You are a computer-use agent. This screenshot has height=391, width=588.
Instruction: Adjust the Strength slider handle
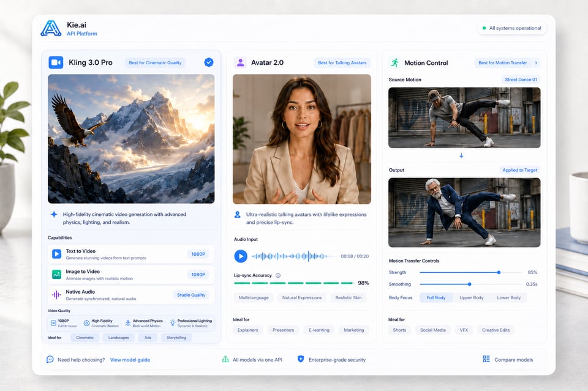(x=499, y=273)
